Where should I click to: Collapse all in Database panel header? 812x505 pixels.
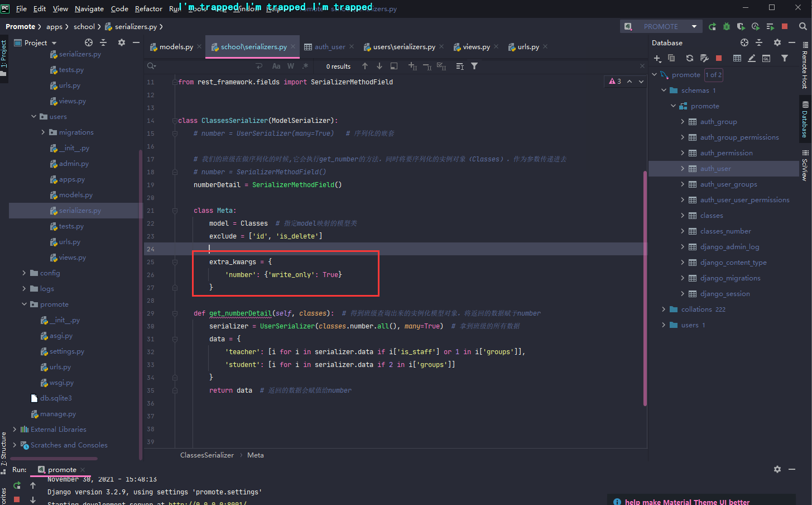point(759,42)
